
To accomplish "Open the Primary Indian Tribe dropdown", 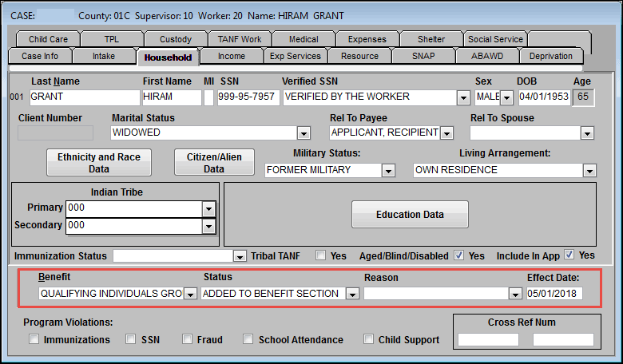I will pyautogui.click(x=208, y=209).
